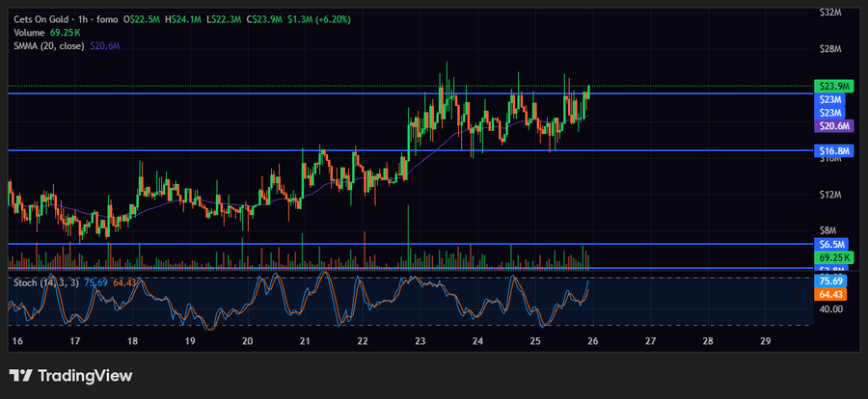Image resolution: width=868 pixels, height=399 pixels.
Task: Click the green $23.9M current price label
Action: coord(834,87)
